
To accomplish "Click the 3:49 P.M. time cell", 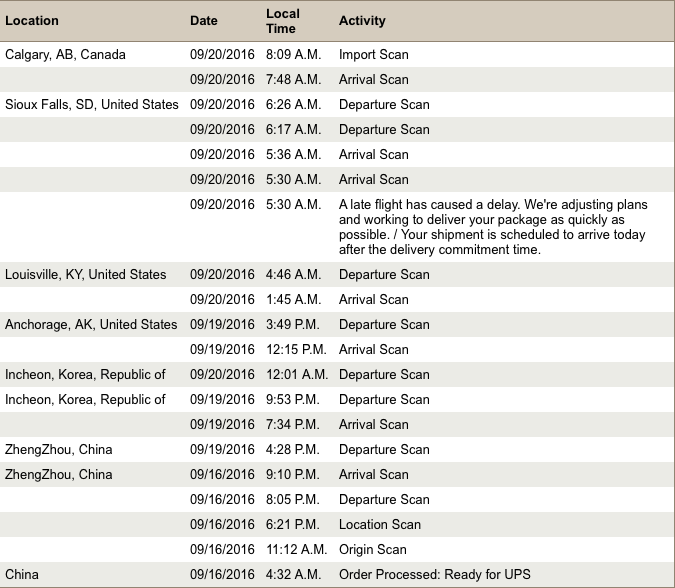I will pyautogui.click(x=293, y=325).
